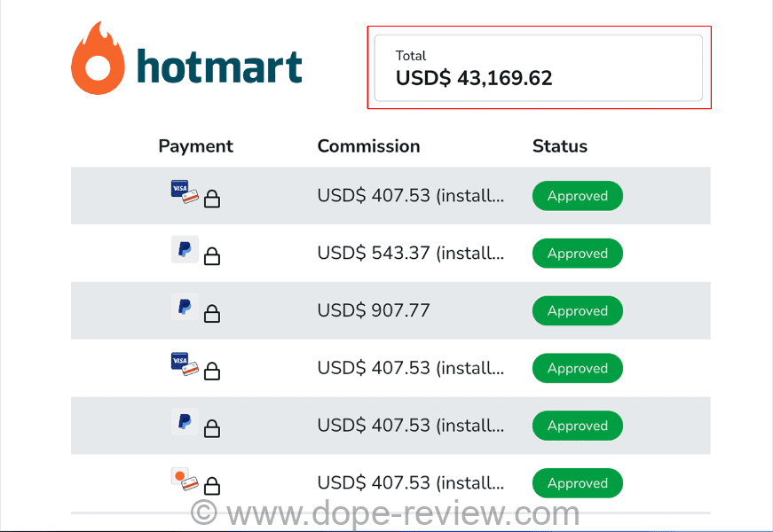The height and width of the screenshot is (532, 773).
Task: Click the Hotmart flame logo icon
Action: [x=97, y=58]
